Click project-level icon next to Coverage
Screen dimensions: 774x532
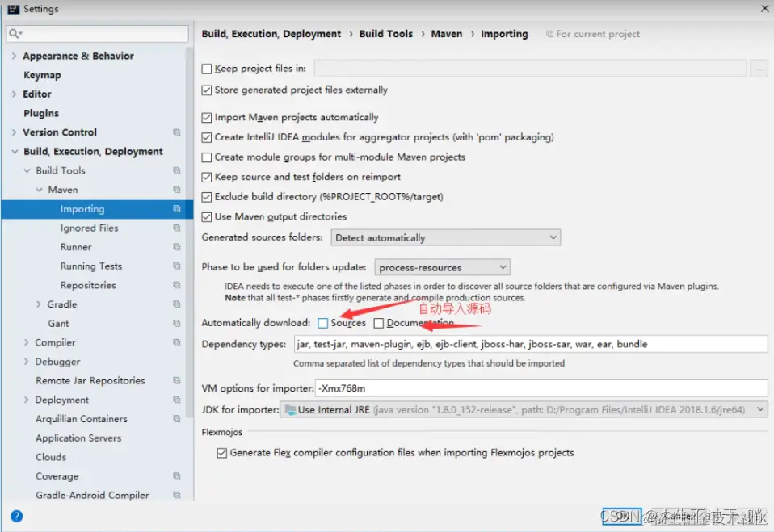click(x=177, y=475)
